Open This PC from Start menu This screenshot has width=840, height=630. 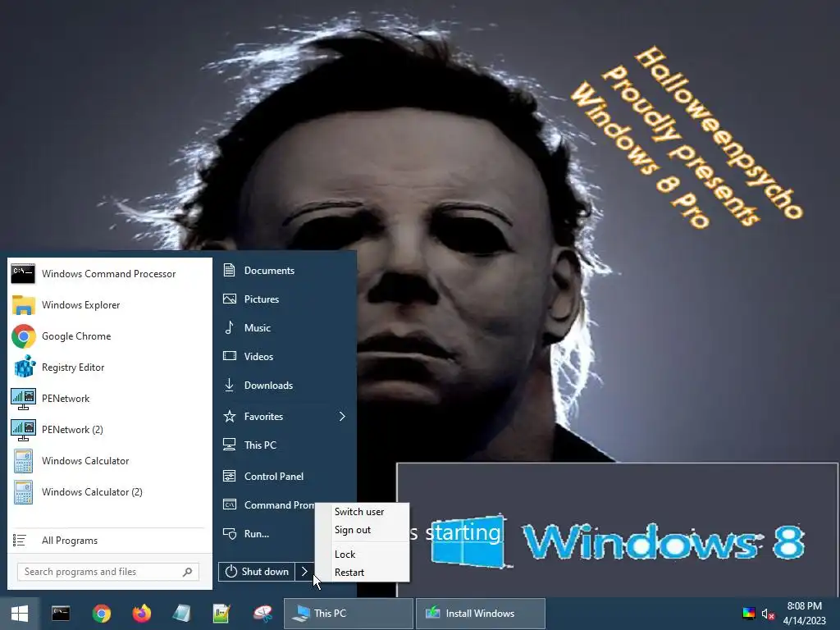click(285, 445)
